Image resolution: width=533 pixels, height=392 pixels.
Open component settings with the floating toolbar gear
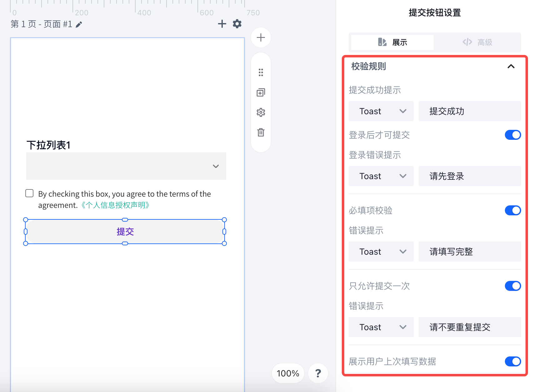[261, 112]
